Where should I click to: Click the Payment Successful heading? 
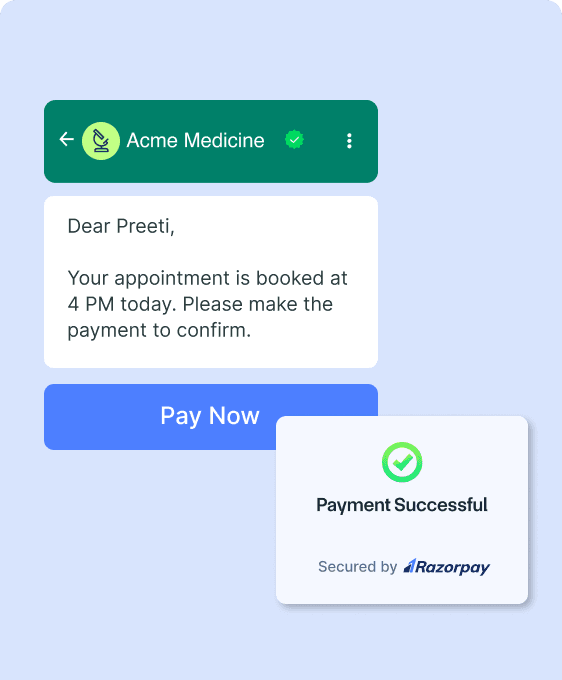[x=402, y=505]
